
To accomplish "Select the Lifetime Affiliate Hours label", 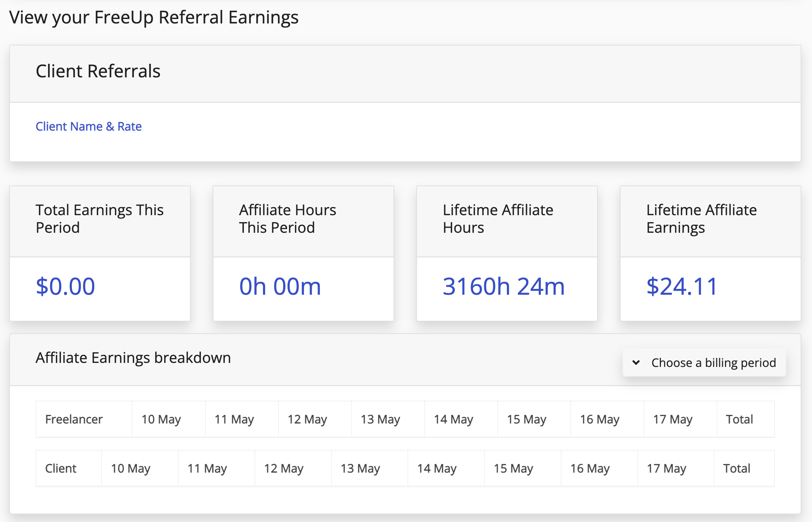I will point(498,219).
